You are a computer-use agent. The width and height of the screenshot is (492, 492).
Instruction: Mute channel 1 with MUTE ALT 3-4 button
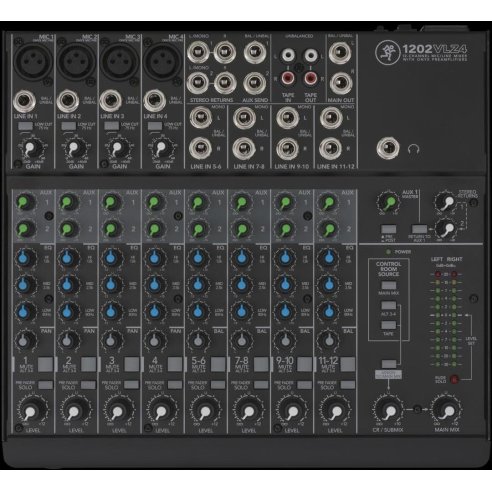[45, 364]
